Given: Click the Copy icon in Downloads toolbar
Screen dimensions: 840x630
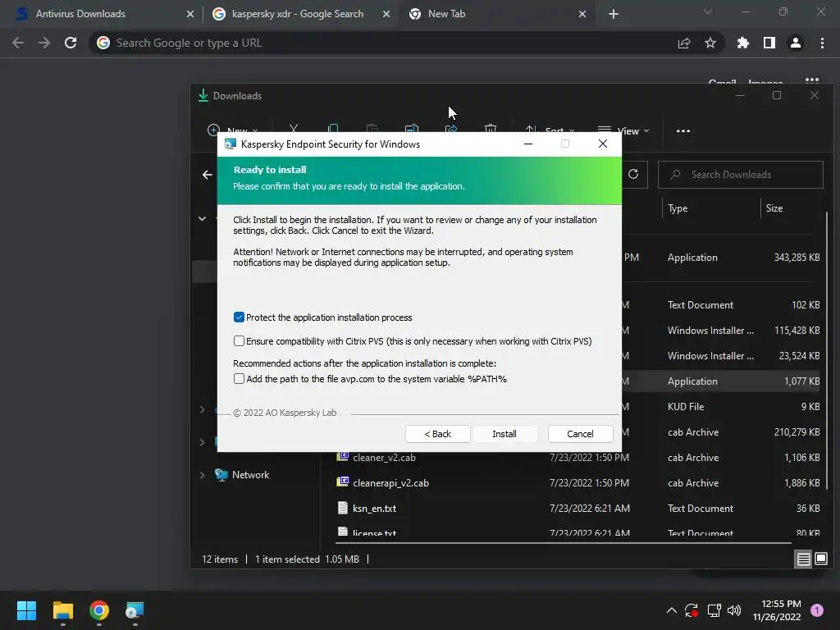Looking at the screenshot, I should (x=333, y=129).
